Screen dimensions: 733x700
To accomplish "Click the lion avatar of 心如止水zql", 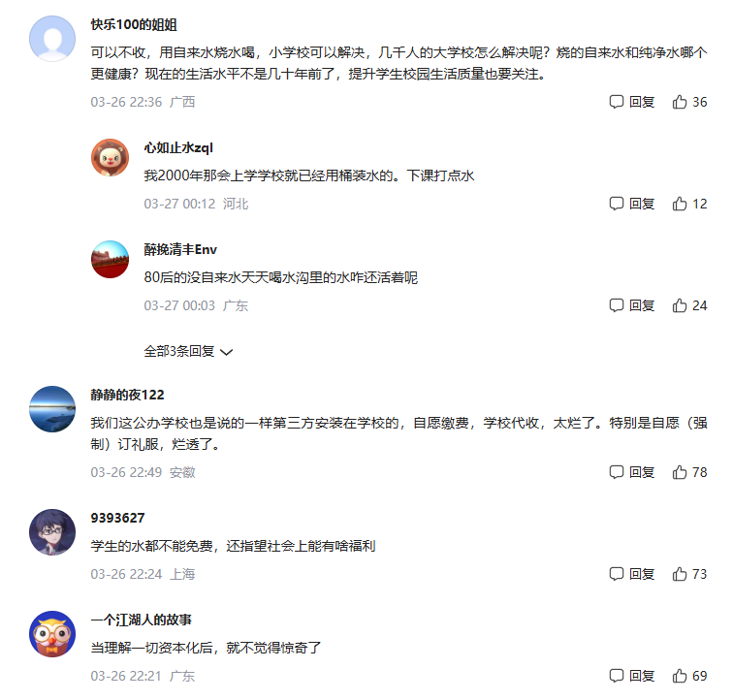I will (110, 158).
